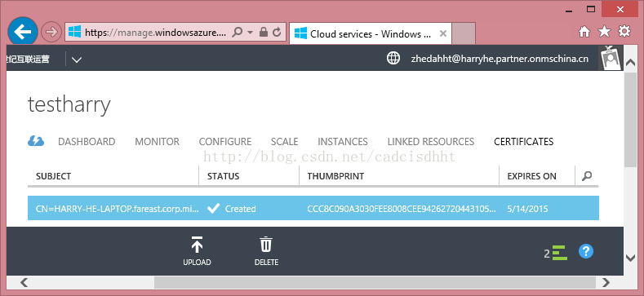Click the cloud quick start icon
The width and height of the screenshot is (644, 296).
click(36, 141)
